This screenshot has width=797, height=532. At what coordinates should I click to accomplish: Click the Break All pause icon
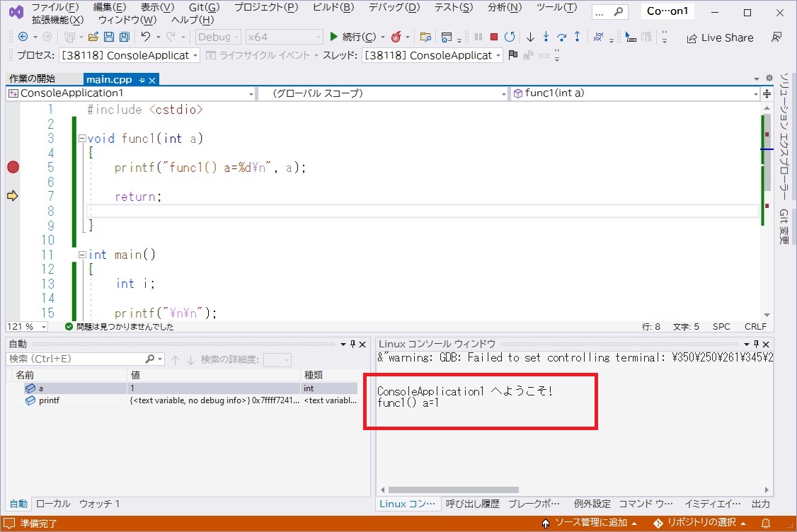pos(478,37)
